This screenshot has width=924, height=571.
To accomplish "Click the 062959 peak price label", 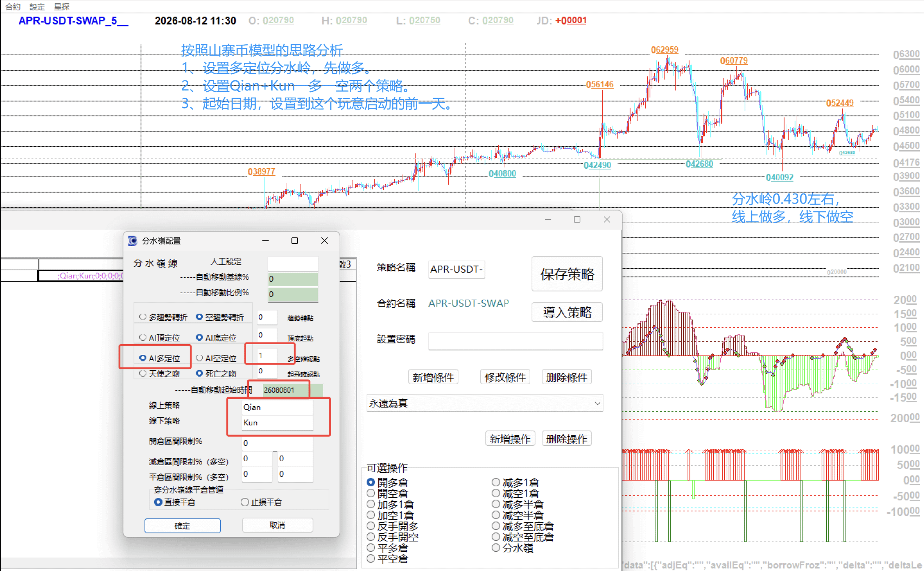I will (664, 50).
